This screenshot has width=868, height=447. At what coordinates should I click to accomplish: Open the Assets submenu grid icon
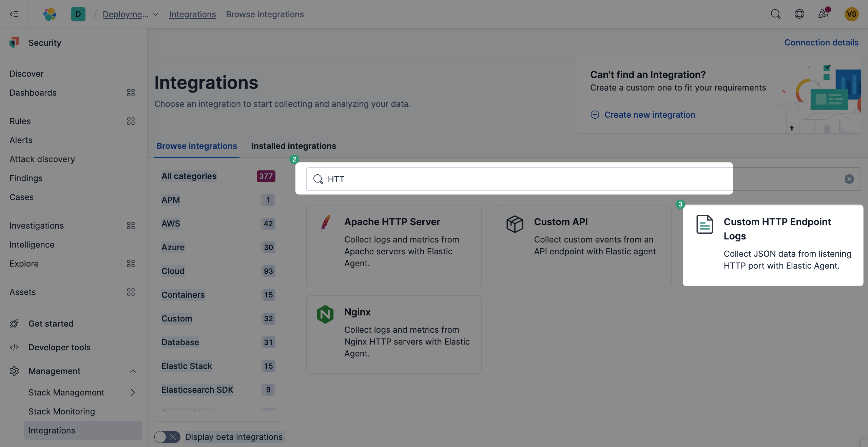pos(131,292)
